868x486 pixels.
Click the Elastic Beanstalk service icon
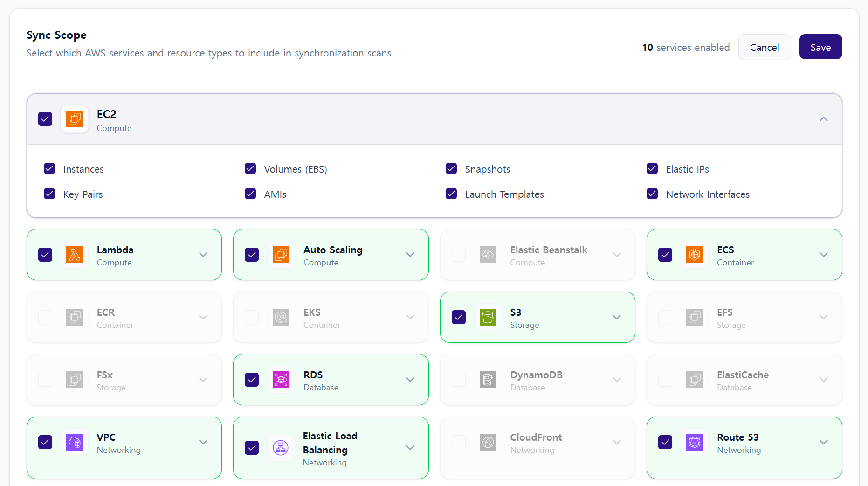[488, 255]
